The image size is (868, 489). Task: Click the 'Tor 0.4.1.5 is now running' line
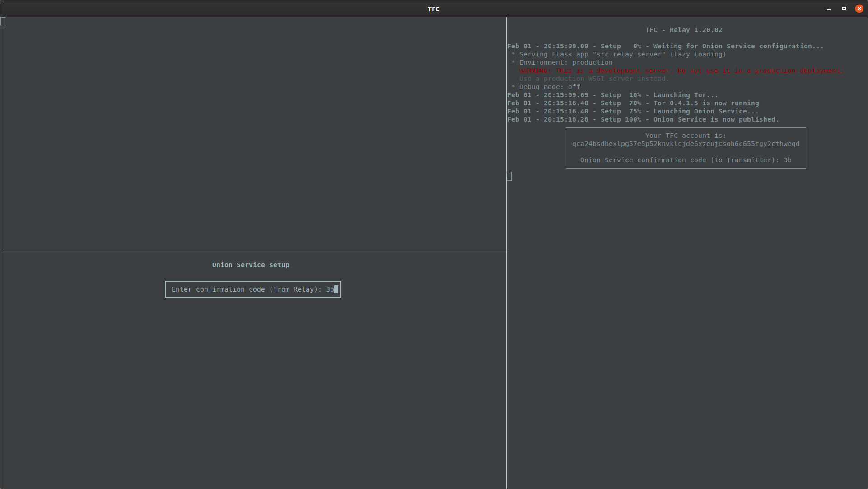pos(633,103)
